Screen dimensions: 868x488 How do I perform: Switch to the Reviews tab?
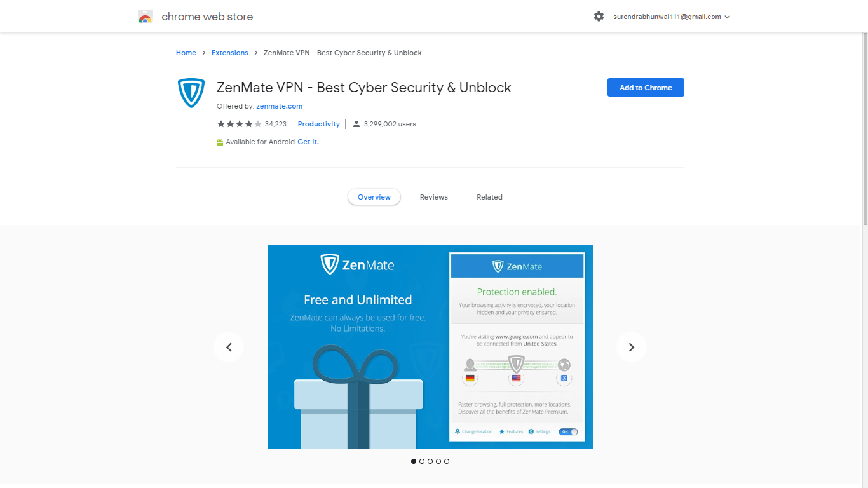click(434, 197)
